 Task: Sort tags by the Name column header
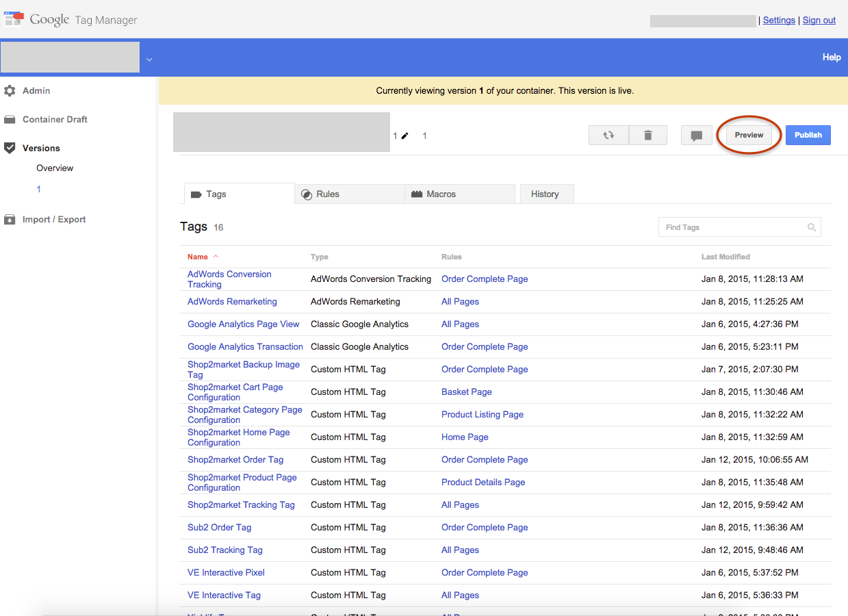(x=198, y=257)
